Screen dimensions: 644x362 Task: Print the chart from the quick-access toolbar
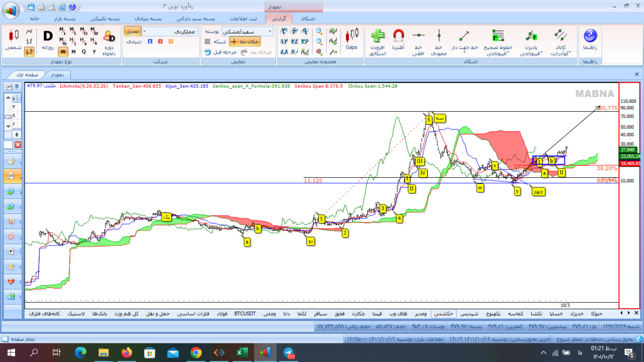[41, 7]
